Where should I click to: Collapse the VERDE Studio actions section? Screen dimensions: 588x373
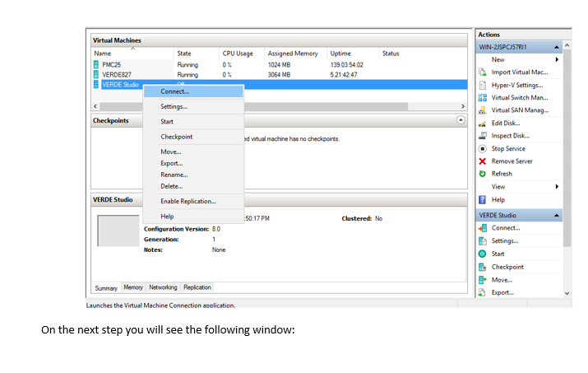pos(557,215)
